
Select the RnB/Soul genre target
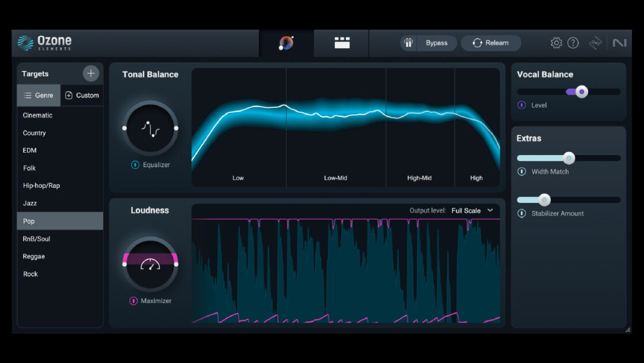click(x=60, y=239)
